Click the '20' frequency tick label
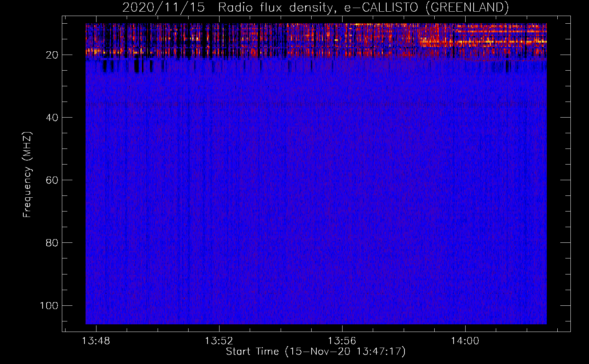589x364 pixels. (52, 55)
